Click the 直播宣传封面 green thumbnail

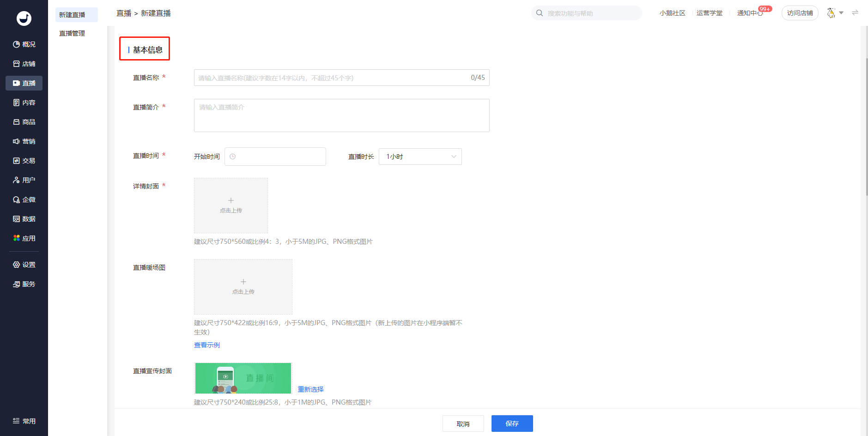point(243,378)
